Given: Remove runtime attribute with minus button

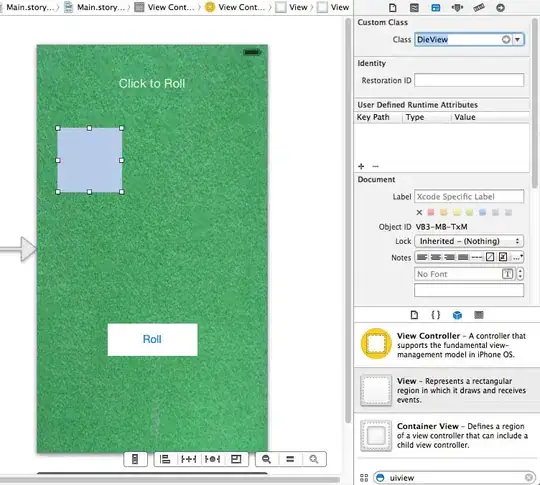Looking at the screenshot, I should (x=375, y=166).
